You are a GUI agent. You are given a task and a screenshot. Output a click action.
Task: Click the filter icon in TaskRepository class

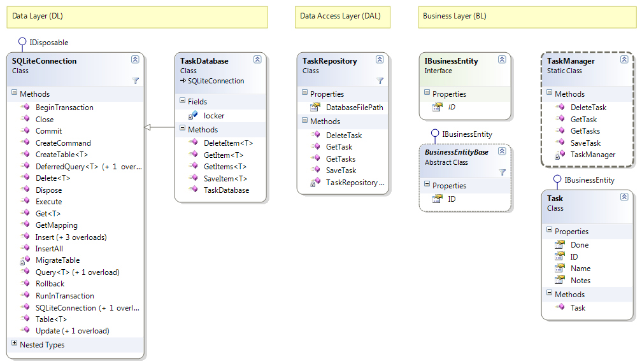click(380, 81)
